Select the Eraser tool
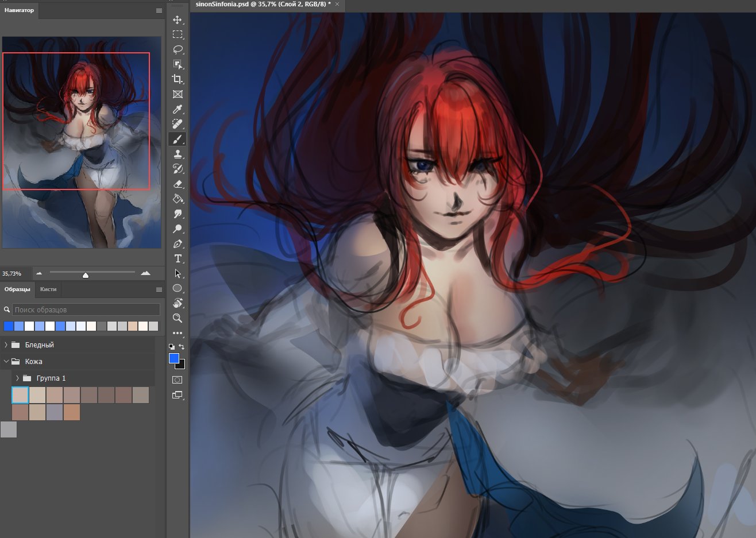This screenshot has height=538, width=756. (178, 184)
